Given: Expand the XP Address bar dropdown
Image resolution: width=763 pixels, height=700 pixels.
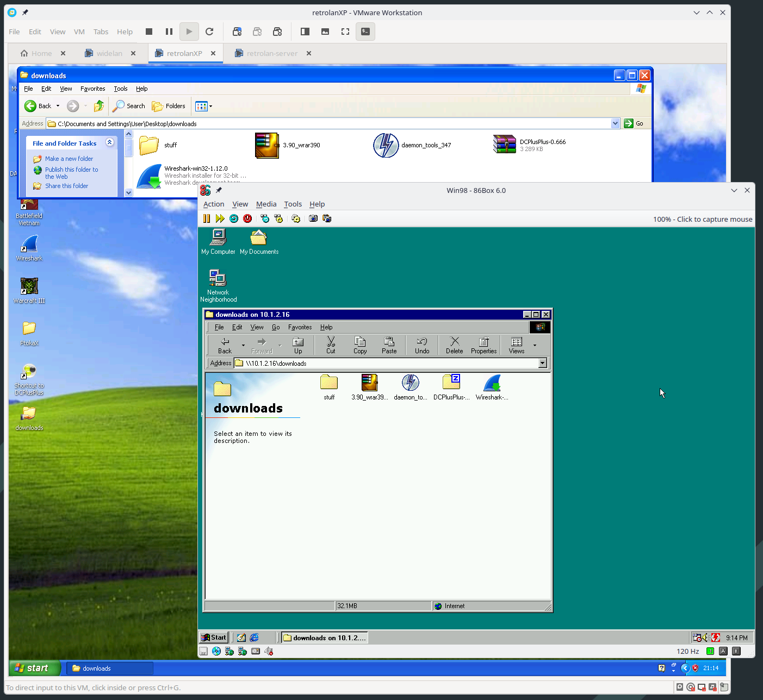Looking at the screenshot, I should point(615,123).
